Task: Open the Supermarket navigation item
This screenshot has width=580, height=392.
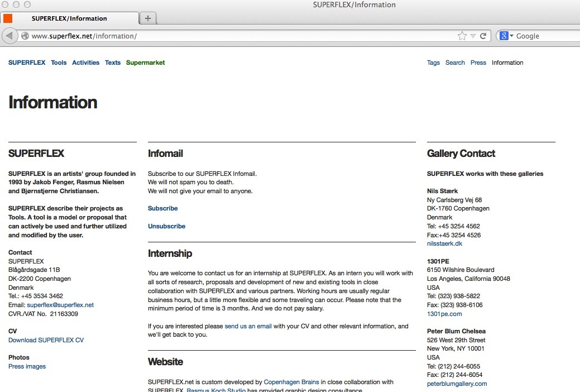Action: 145,63
